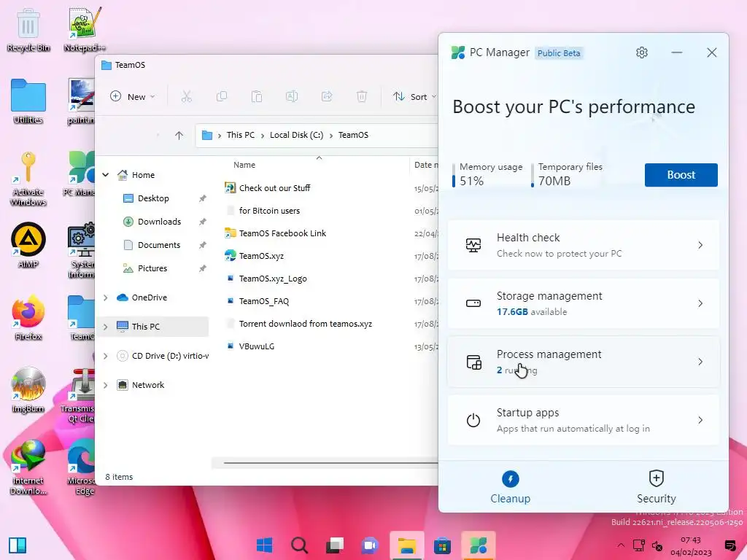
Task: Expand the OneDrive tree node
Action: (x=105, y=297)
